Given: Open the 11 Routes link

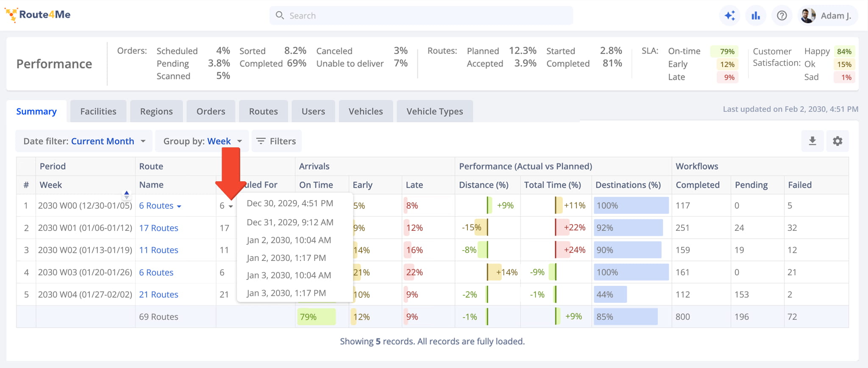Looking at the screenshot, I should (x=159, y=250).
